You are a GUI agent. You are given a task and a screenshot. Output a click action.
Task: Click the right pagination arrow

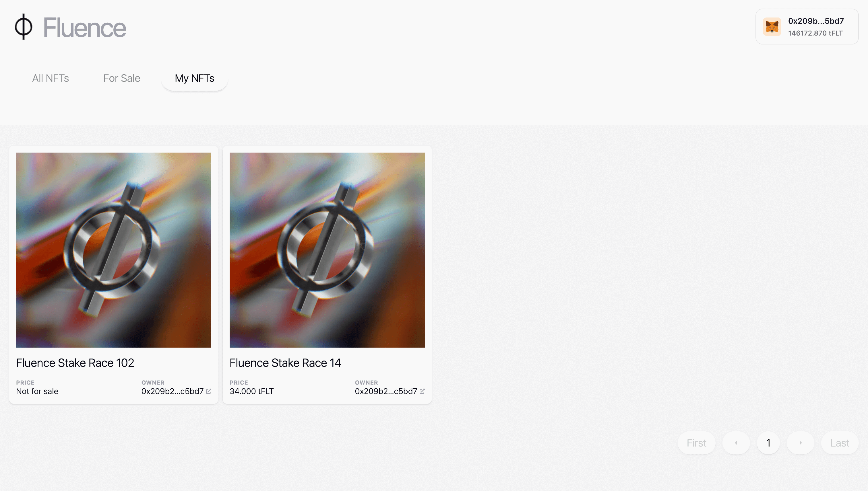801,443
